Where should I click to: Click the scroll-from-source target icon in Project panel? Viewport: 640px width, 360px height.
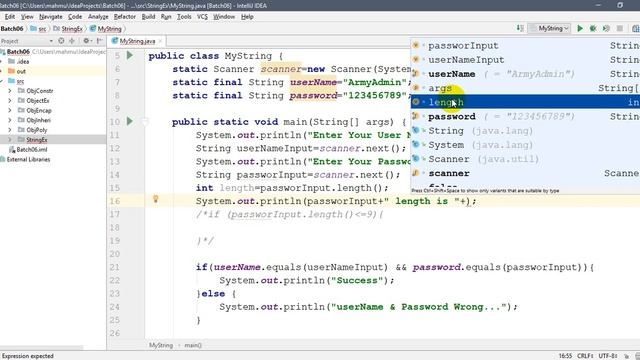[61, 41]
